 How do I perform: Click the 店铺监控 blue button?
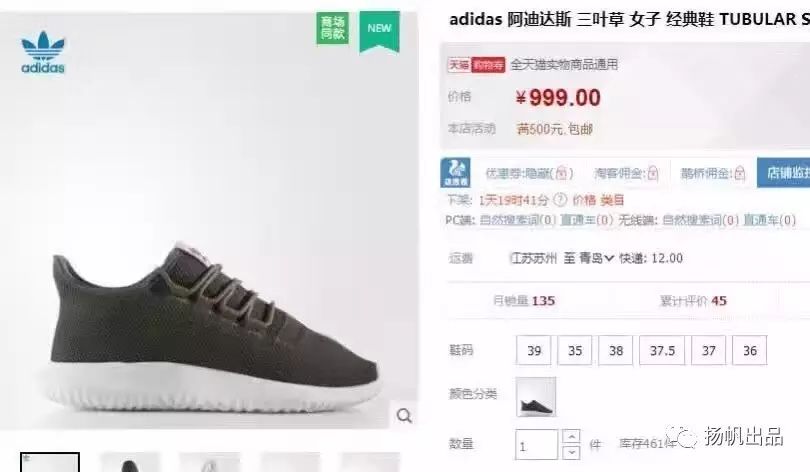pyautogui.click(x=784, y=172)
